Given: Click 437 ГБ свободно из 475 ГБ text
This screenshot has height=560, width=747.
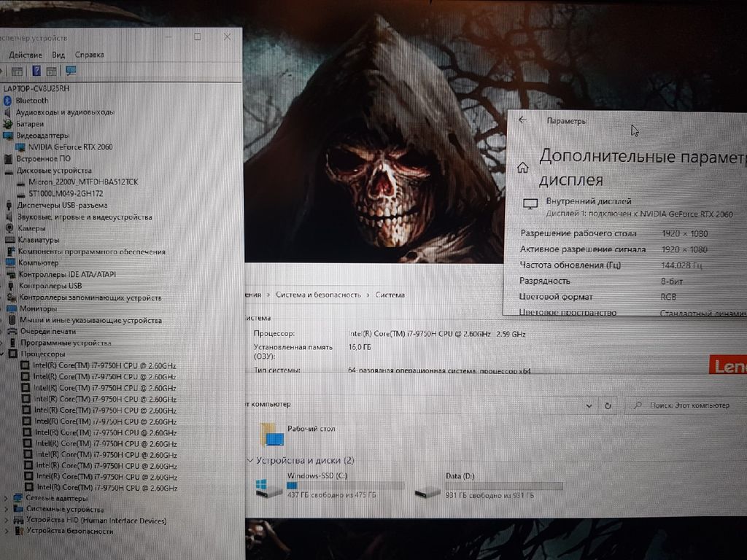Looking at the screenshot, I should pyautogui.click(x=332, y=495).
